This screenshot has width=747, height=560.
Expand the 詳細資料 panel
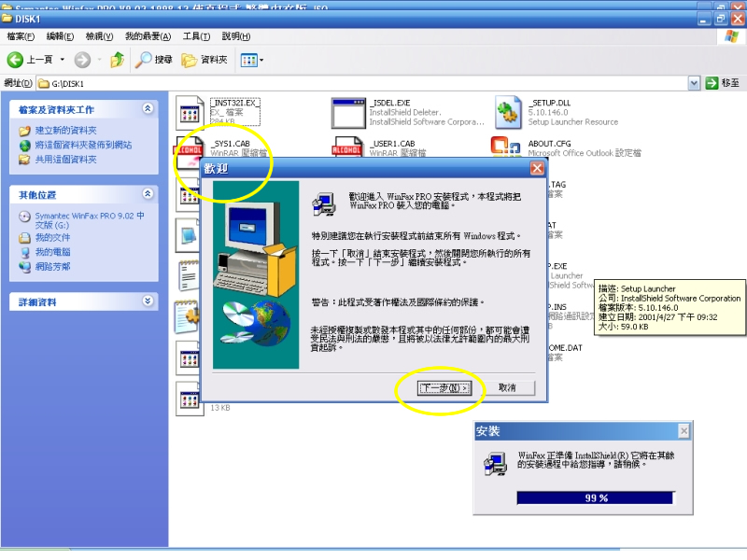(x=148, y=301)
